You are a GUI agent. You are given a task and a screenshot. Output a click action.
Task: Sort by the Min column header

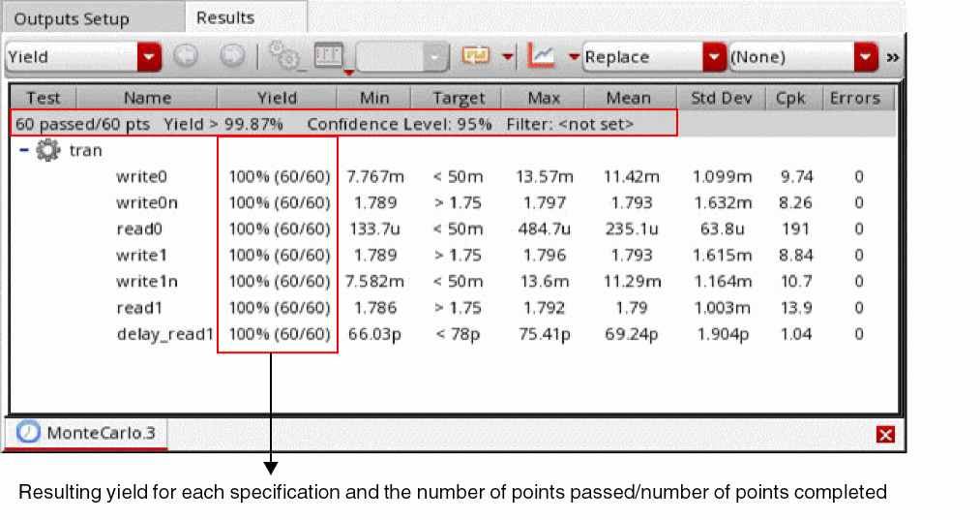tap(373, 98)
